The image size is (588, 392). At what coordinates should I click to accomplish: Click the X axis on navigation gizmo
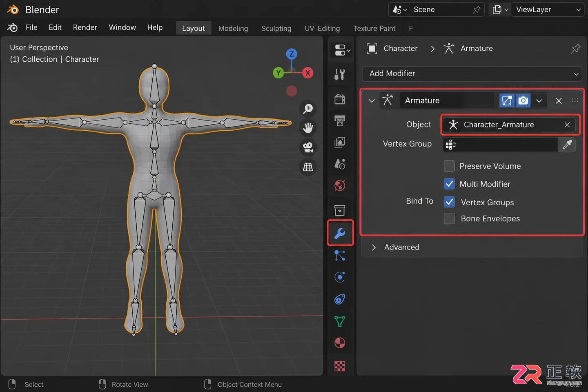point(307,73)
